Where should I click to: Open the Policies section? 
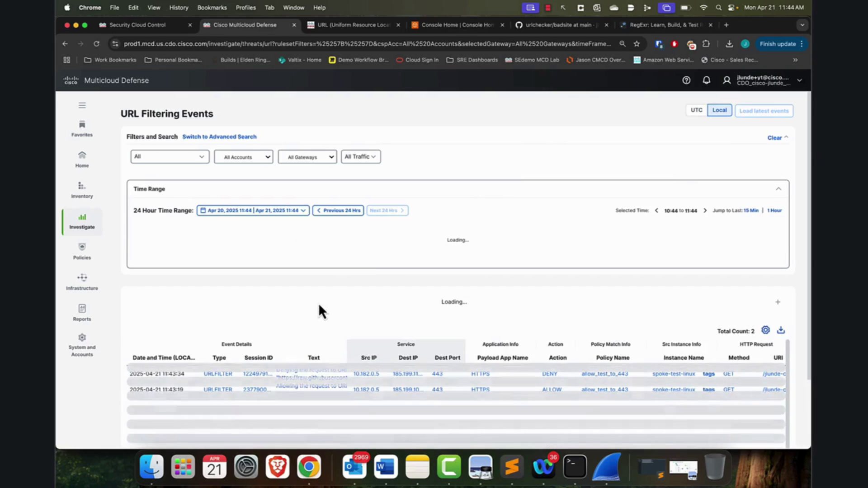(82, 252)
